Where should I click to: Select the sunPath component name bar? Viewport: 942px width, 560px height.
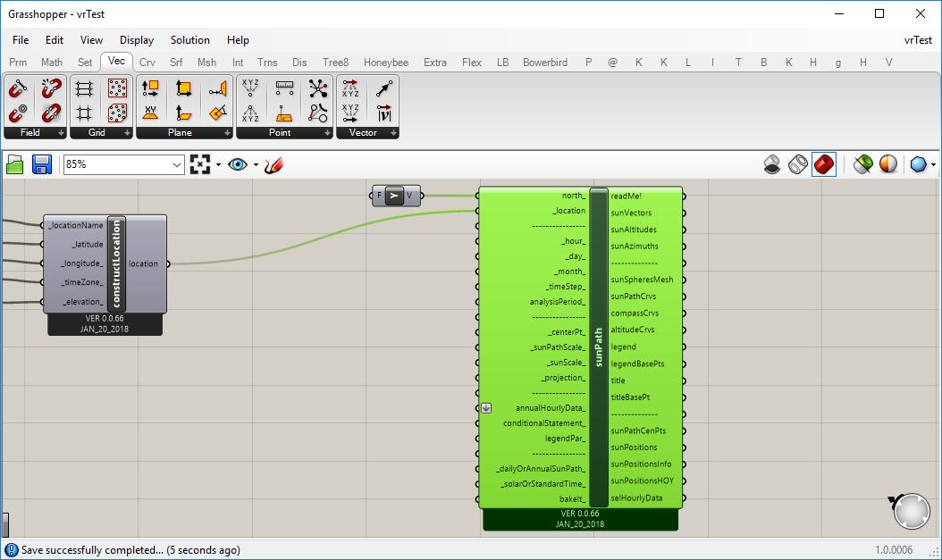[599, 347]
